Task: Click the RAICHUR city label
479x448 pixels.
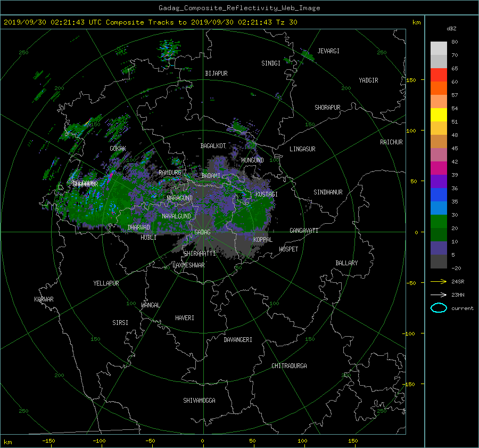Action: click(x=391, y=142)
